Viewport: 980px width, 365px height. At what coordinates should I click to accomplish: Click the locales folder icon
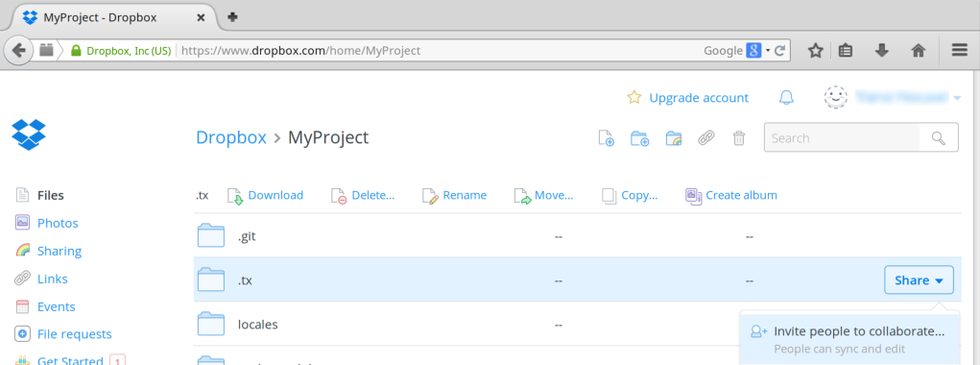210,324
